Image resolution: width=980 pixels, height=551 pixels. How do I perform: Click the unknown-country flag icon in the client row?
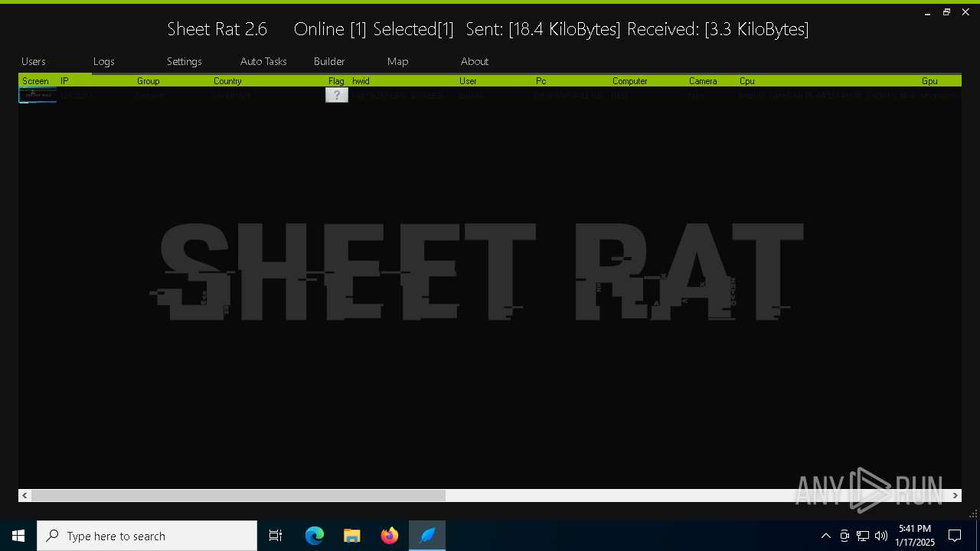pos(337,95)
